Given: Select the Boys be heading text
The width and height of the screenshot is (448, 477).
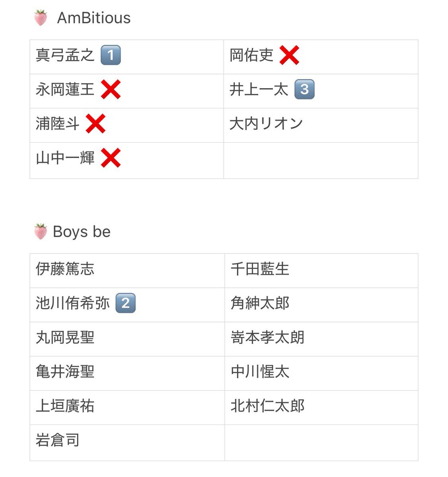Looking at the screenshot, I should [x=81, y=232].
